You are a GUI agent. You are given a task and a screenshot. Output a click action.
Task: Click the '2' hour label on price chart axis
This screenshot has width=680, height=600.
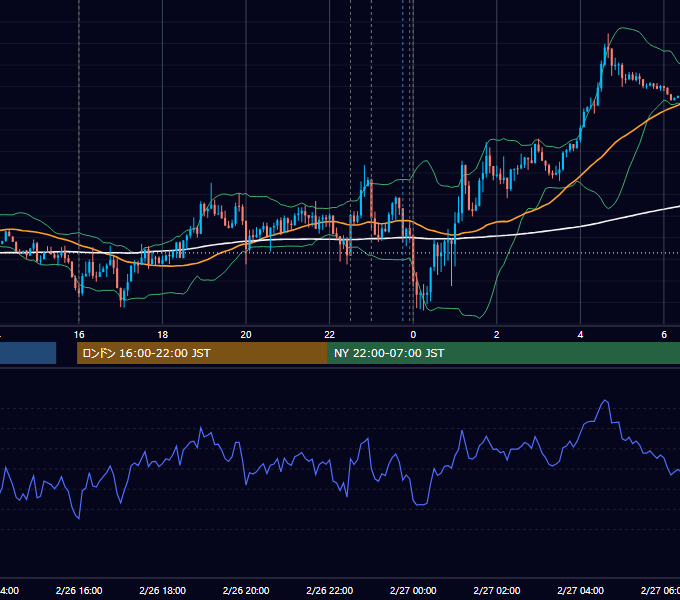[497, 335]
